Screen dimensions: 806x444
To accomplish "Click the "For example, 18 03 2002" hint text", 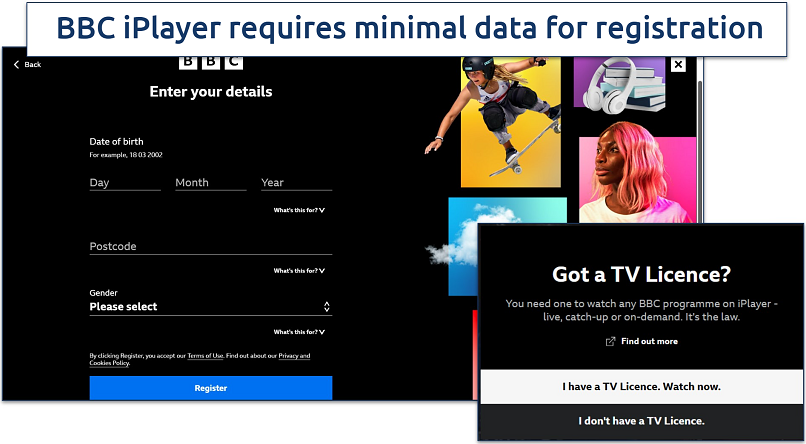I will (x=126, y=155).
